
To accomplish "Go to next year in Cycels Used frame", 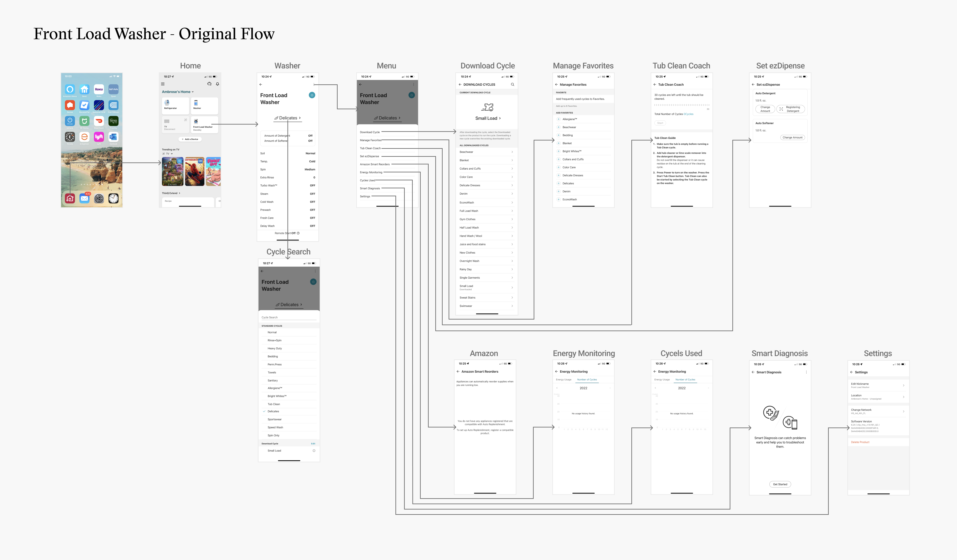I will [x=708, y=388].
